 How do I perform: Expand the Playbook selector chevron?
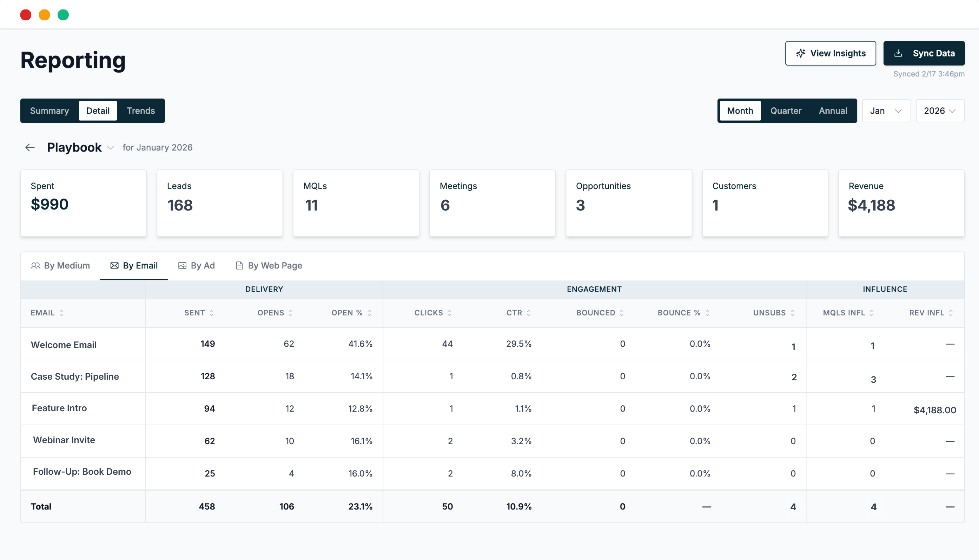click(x=111, y=148)
